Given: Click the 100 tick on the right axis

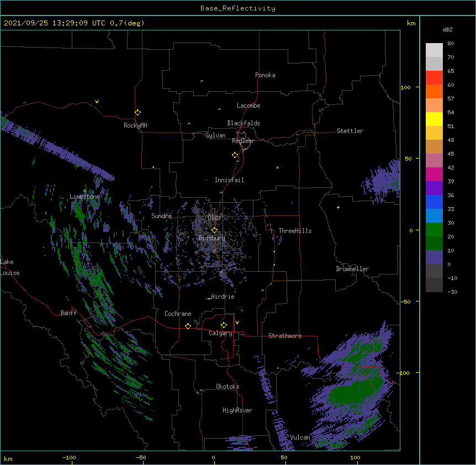Looking at the screenshot, I should click(x=405, y=87).
